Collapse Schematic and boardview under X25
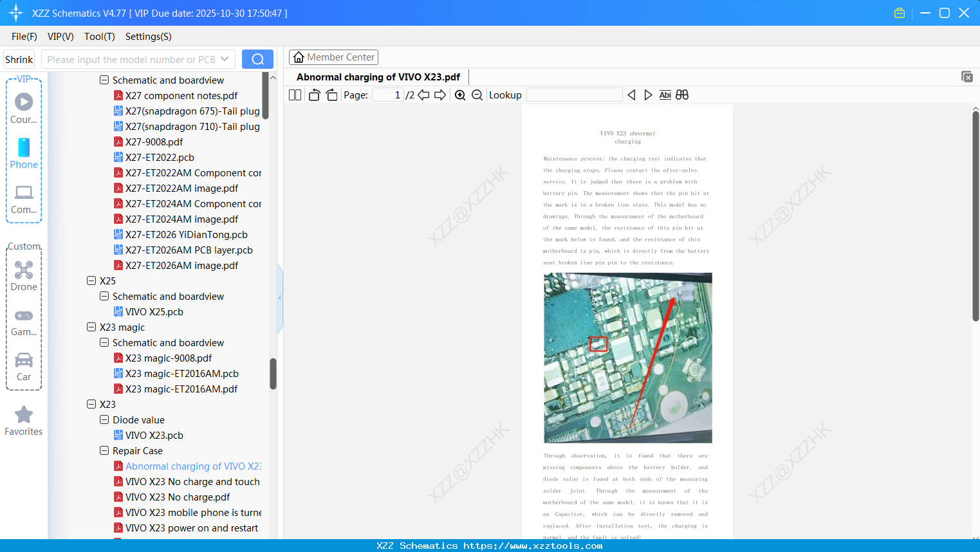This screenshot has height=552, width=980. (x=104, y=296)
